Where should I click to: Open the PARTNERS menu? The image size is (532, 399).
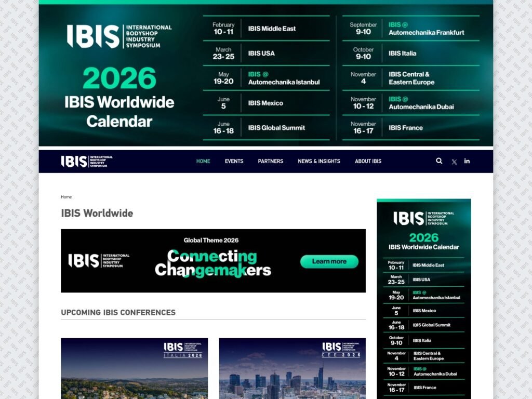(x=270, y=161)
